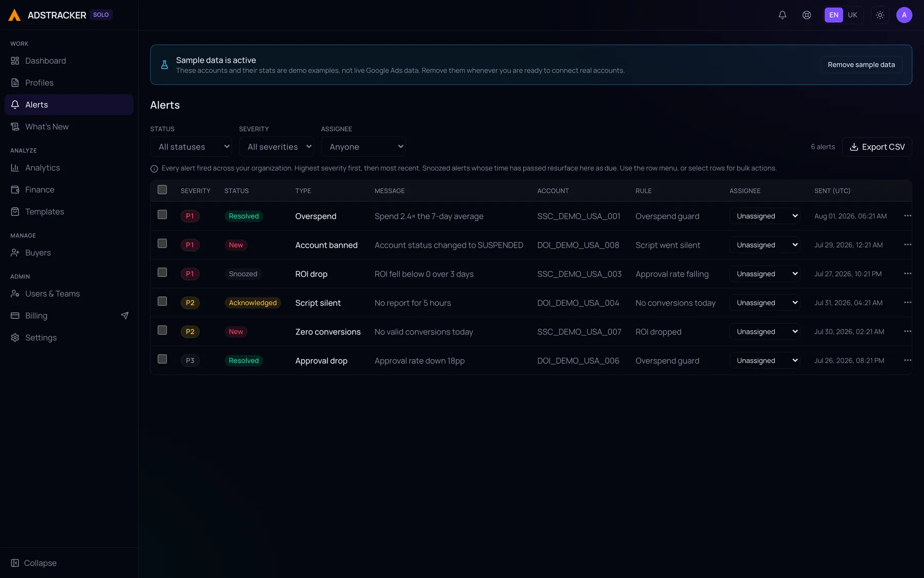
Task: Open the Analytics page
Action: click(69, 167)
